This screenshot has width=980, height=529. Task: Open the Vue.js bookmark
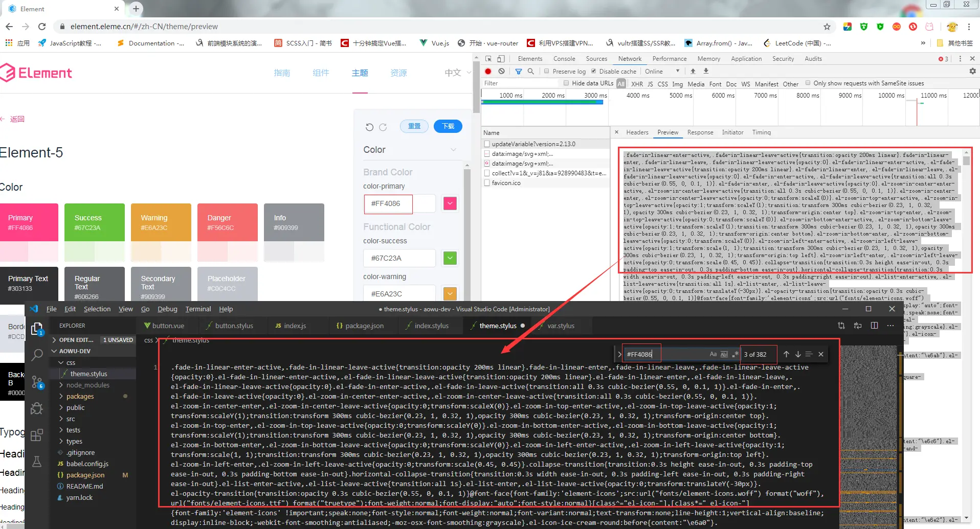click(x=434, y=43)
